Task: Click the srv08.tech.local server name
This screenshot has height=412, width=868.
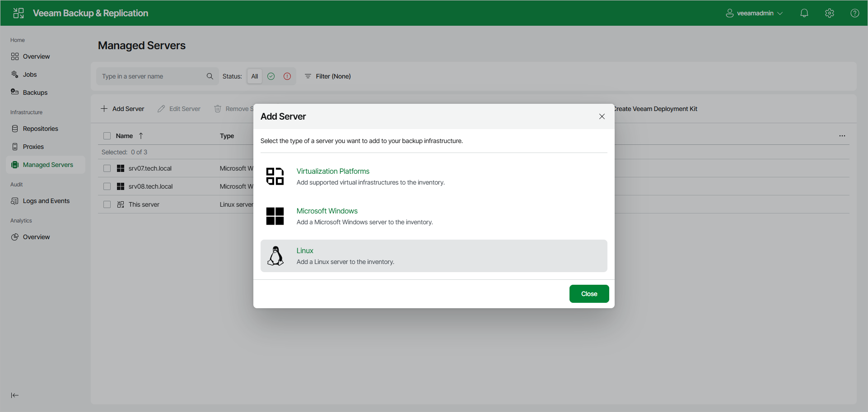Action: click(x=150, y=186)
